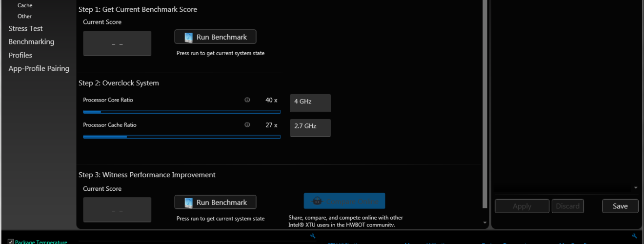Toggle Package Temperature checkbox
644x244 pixels.
11,242
